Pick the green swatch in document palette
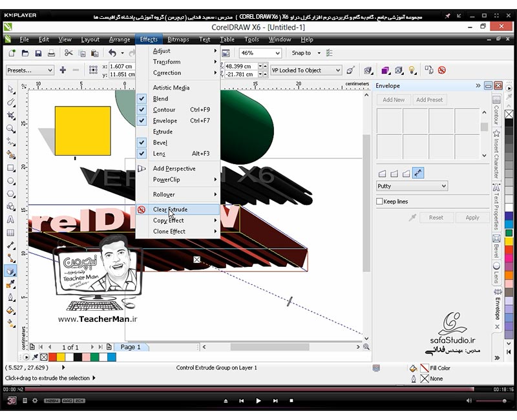 [94, 357]
